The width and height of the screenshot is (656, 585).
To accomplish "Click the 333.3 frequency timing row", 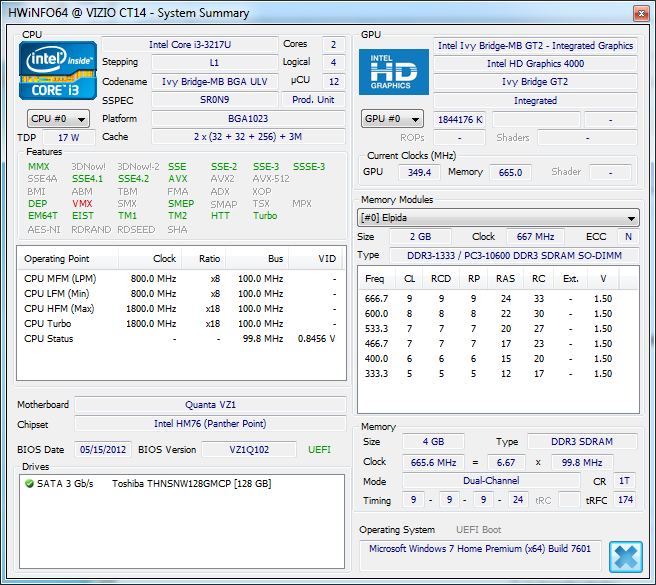I will click(489, 374).
